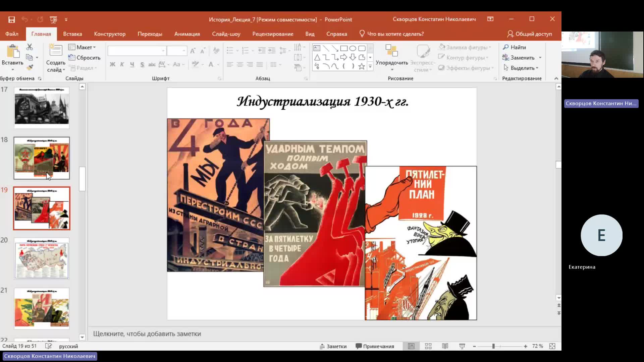The width and height of the screenshot is (644, 362).
Task: Toggle align text right
Action: (x=250, y=64)
